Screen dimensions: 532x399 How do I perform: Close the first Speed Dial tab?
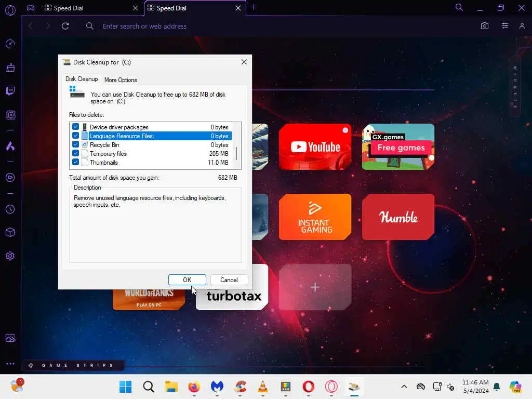[136, 8]
